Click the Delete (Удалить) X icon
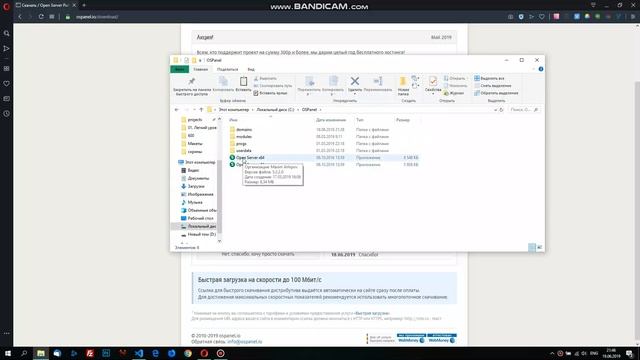Screen dimensions: 640x360 pos(355,81)
